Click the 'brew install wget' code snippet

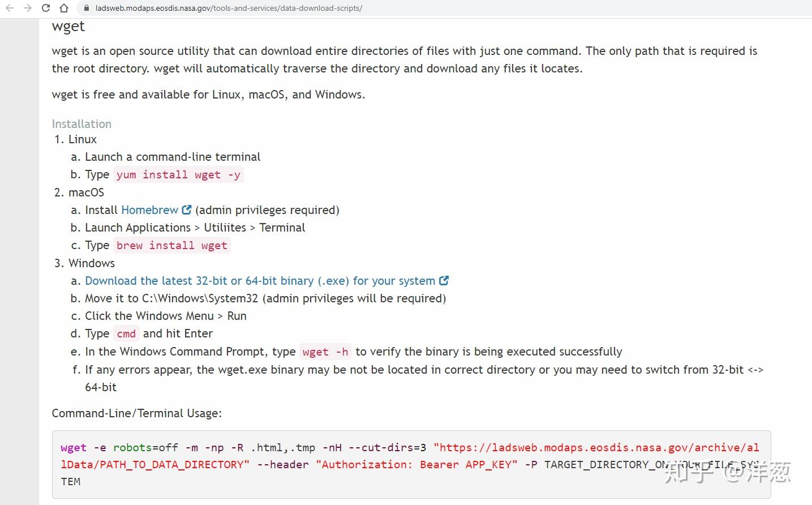click(x=171, y=246)
